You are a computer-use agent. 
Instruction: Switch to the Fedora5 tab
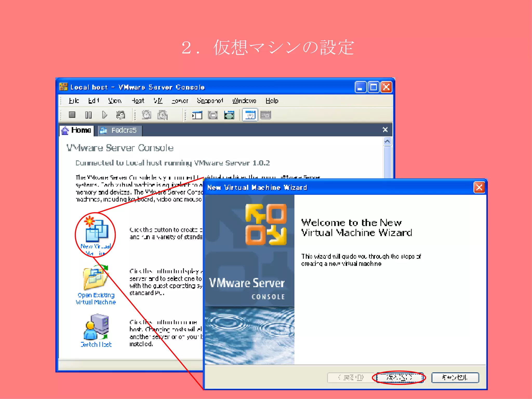pyautogui.click(x=120, y=130)
